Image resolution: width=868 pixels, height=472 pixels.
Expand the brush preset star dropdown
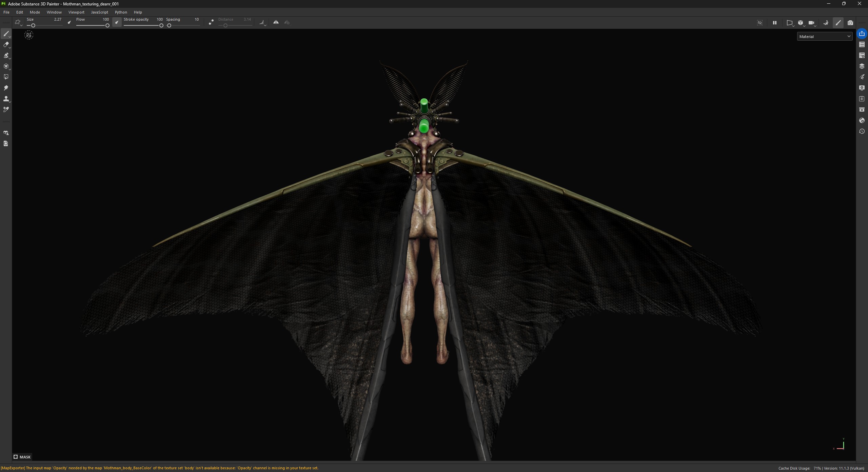pyautogui.click(x=18, y=23)
